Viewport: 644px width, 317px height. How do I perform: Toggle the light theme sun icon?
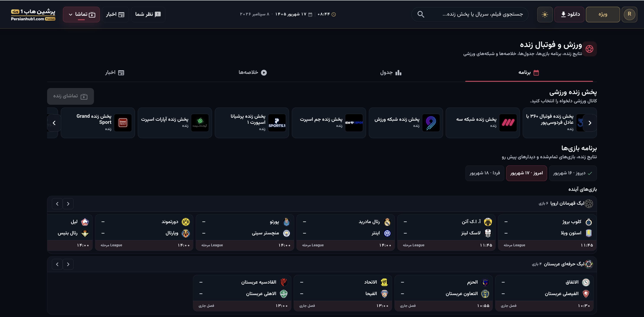[545, 15]
